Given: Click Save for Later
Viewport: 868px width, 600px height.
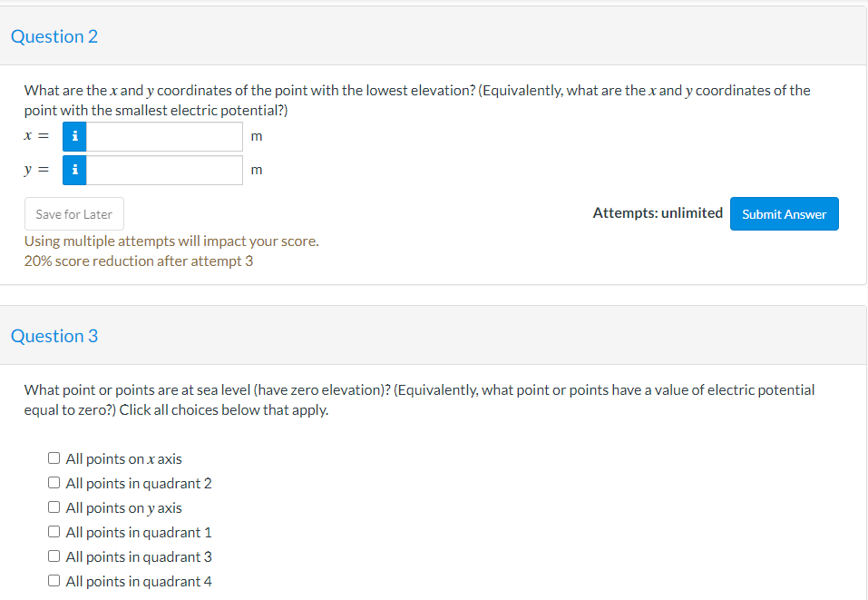Looking at the screenshot, I should tap(73, 213).
